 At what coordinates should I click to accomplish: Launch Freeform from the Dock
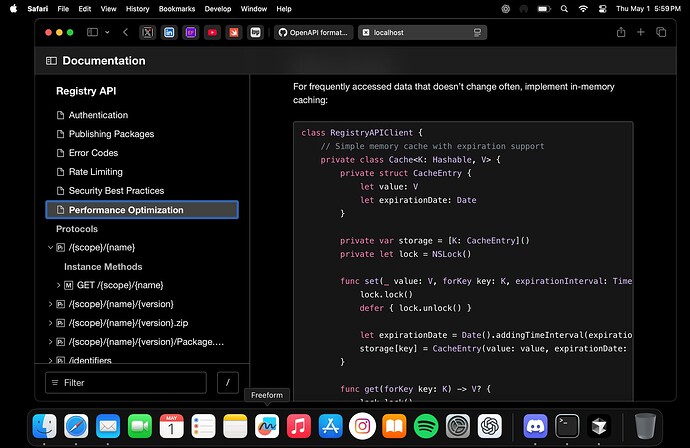[267, 426]
